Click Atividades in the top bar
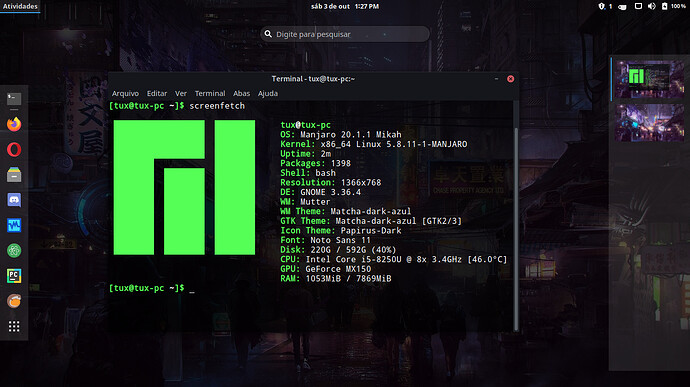 point(20,6)
